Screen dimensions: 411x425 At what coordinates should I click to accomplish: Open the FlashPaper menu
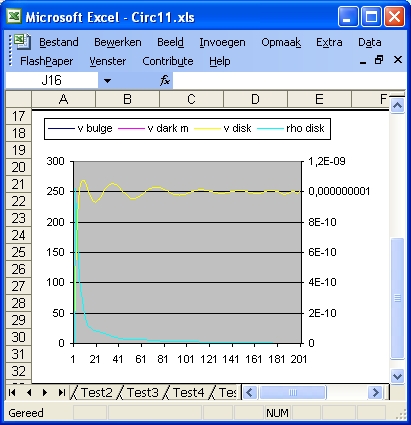(x=46, y=61)
